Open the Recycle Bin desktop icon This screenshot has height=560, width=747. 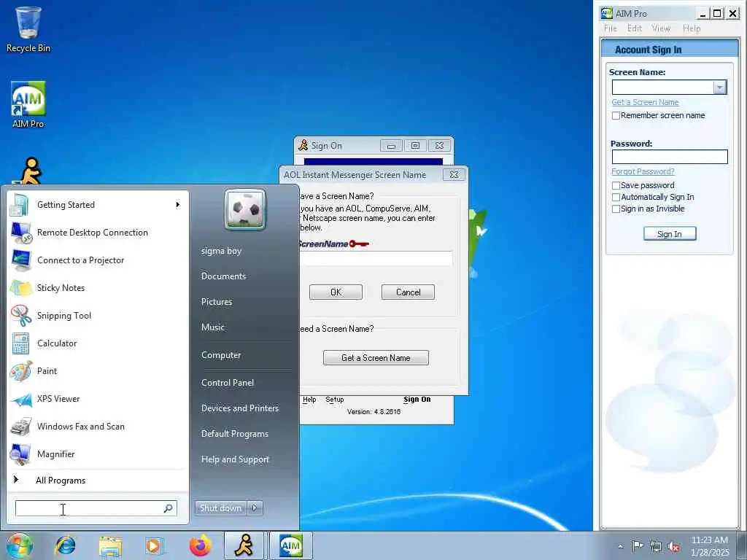click(x=28, y=29)
